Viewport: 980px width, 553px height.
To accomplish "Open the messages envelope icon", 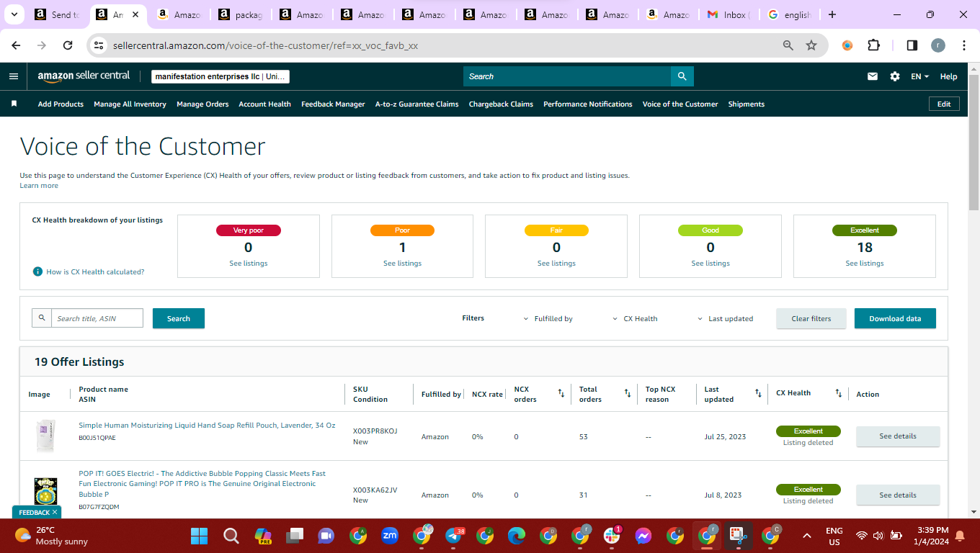I will 873,76.
